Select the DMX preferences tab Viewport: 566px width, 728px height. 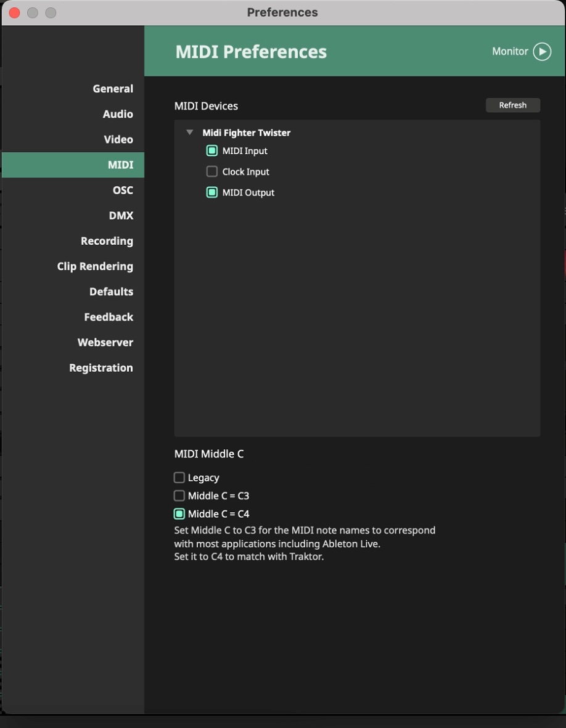point(121,216)
